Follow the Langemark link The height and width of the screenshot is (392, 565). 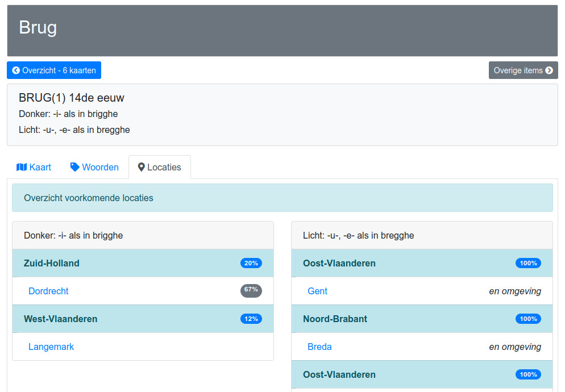click(x=51, y=347)
